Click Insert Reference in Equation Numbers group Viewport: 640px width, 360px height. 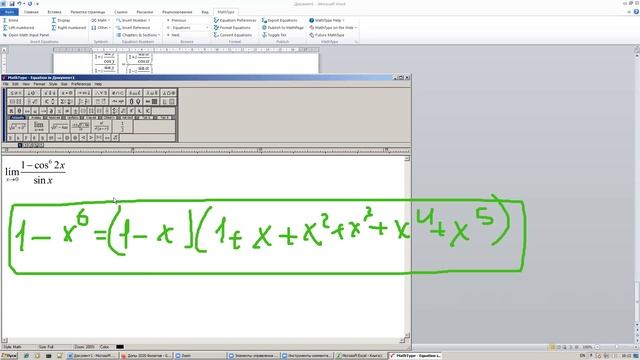coord(133,27)
